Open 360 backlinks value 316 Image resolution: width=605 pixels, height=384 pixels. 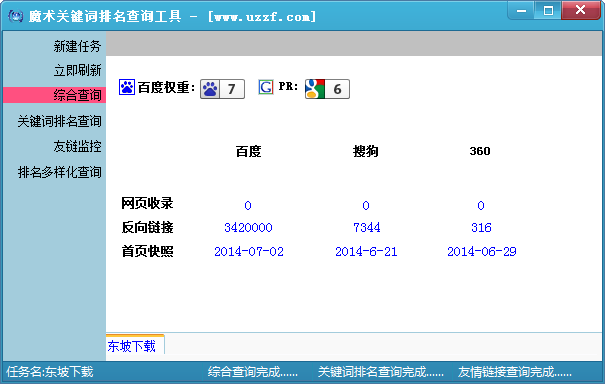click(x=481, y=227)
